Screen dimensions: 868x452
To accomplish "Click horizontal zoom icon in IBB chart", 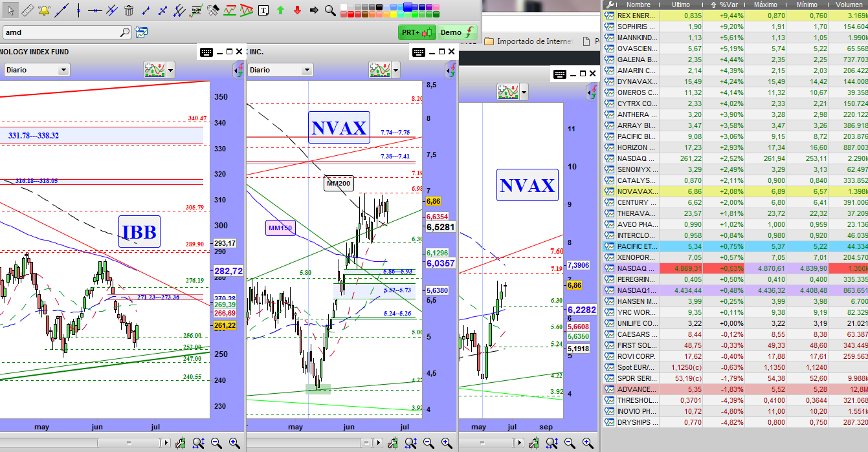I will click(198, 443).
